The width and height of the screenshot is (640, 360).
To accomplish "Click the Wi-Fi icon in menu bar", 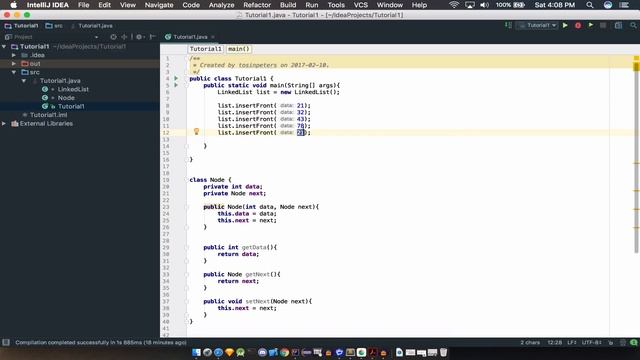I will tap(453, 5).
